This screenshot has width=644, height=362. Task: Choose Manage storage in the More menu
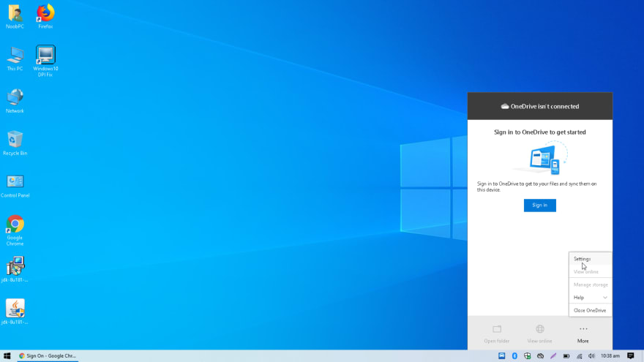(x=590, y=284)
